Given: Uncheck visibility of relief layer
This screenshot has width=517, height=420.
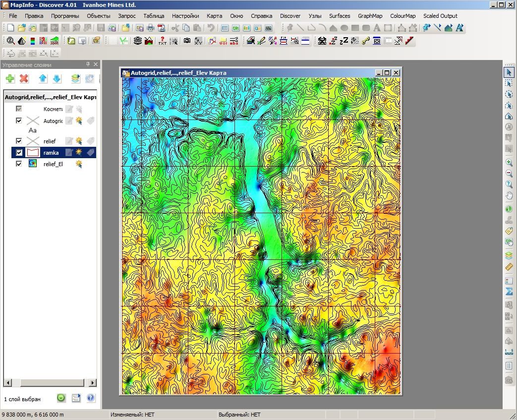Looking at the screenshot, I should (x=19, y=141).
